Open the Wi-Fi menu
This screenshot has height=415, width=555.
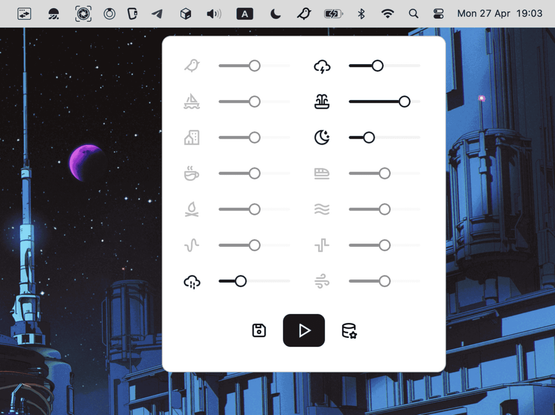click(388, 14)
